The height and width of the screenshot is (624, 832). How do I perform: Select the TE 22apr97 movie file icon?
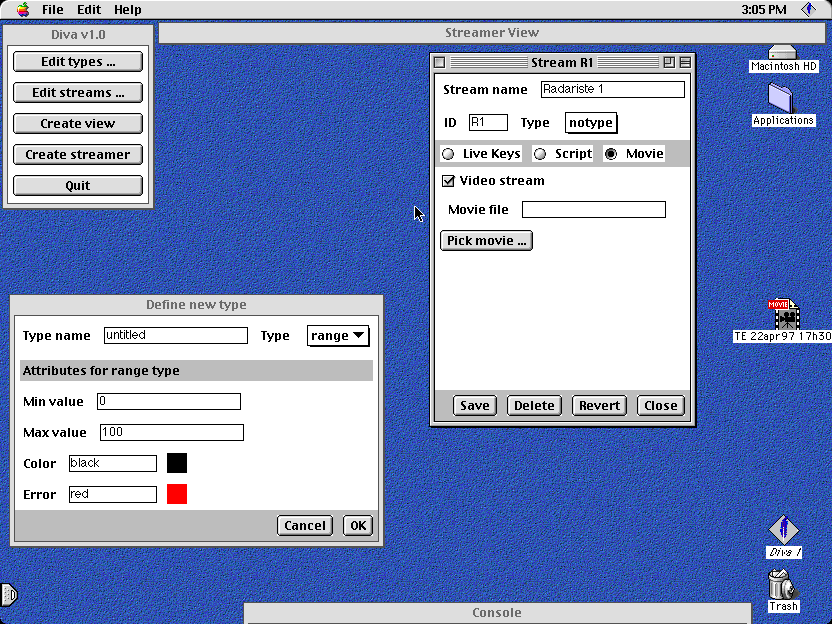click(x=784, y=315)
